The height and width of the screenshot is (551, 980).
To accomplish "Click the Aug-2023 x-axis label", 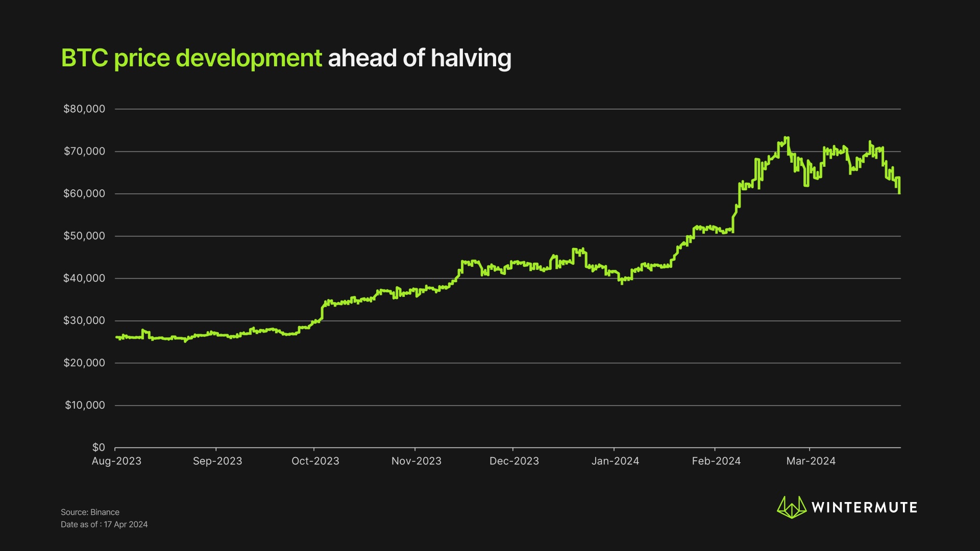I will coord(116,461).
